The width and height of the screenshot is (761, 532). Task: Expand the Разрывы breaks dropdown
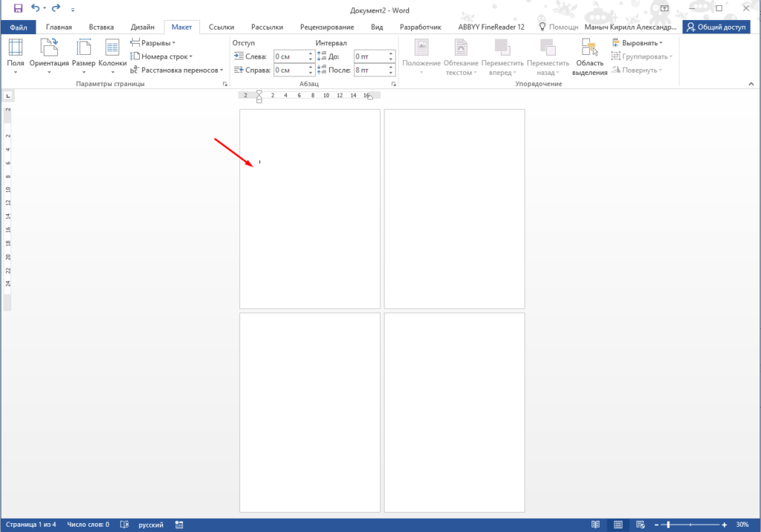153,42
